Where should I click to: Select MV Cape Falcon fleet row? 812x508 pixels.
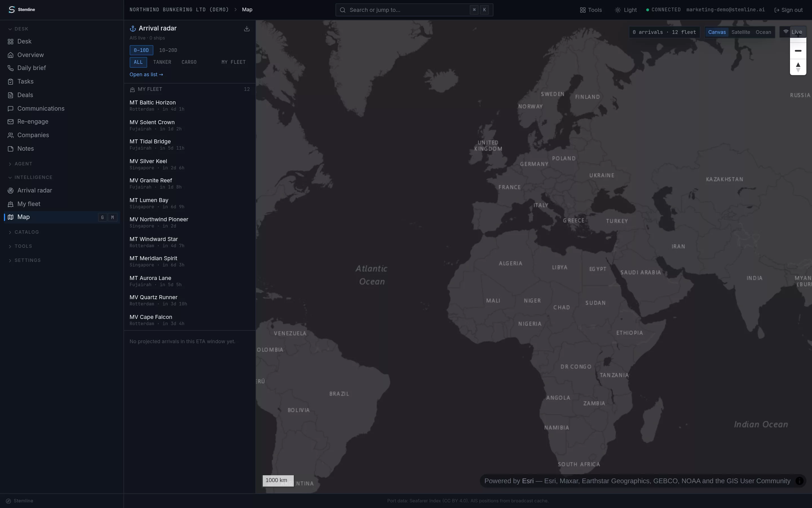(x=189, y=320)
